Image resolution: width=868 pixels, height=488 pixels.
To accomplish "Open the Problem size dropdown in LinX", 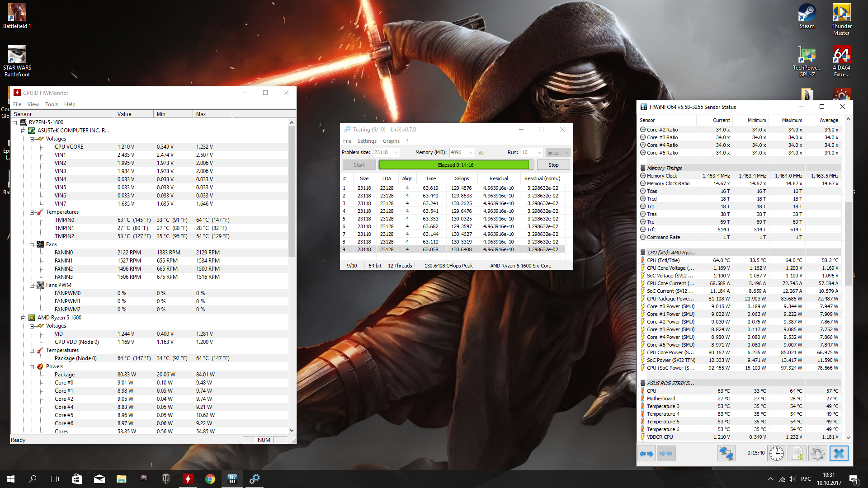I will pyautogui.click(x=396, y=153).
